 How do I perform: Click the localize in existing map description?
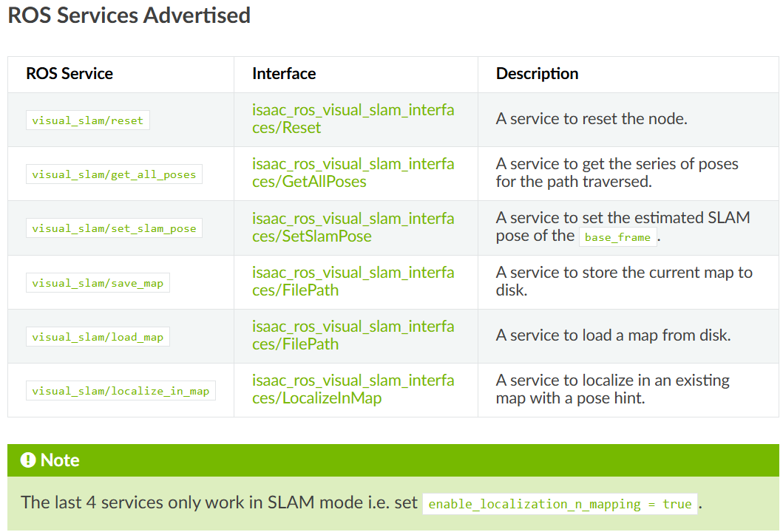(613, 389)
